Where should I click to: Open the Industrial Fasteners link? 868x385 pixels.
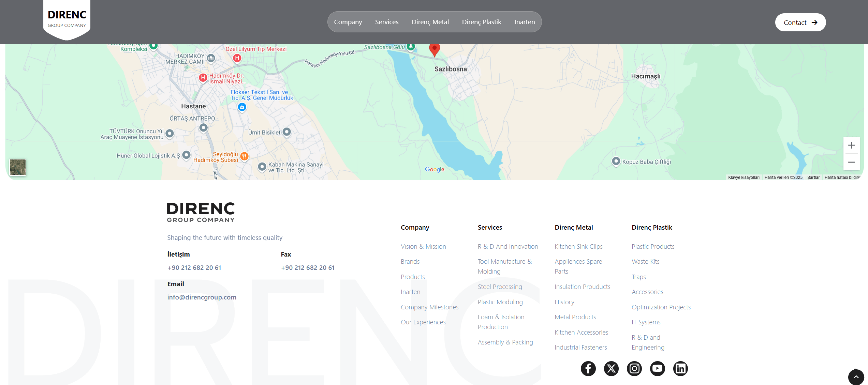coord(580,348)
